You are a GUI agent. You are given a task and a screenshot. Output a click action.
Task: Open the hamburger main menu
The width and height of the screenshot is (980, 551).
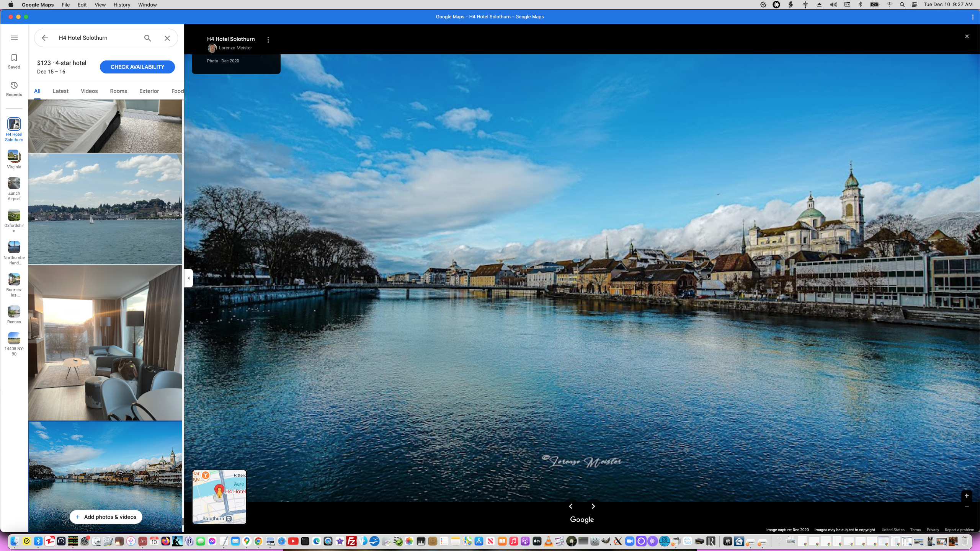pos(14,38)
